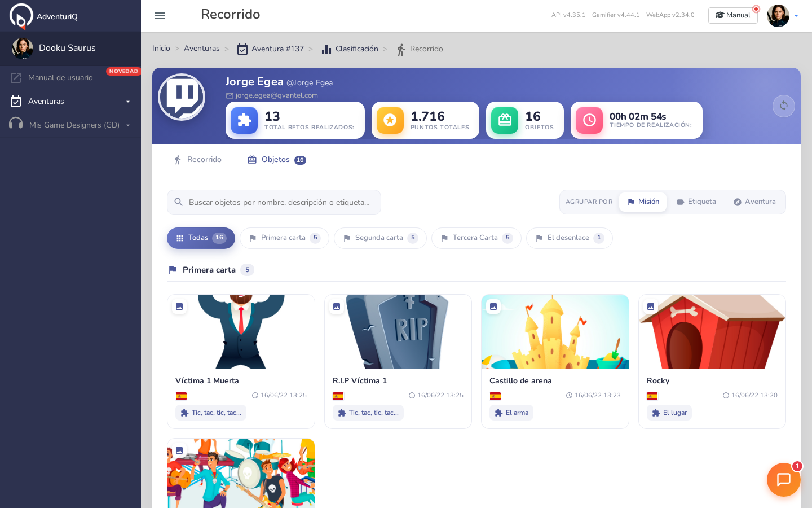Click the headphones icon for Mis Game Designers
This screenshot has width=812, height=508.
(x=16, y=124)
